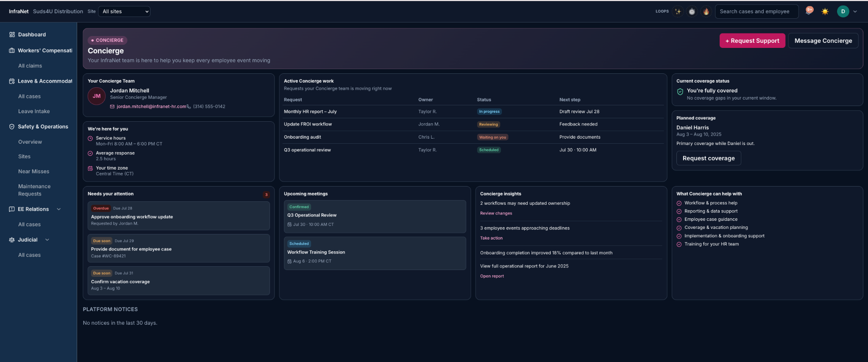
Task: Click calendar icon beside Jul 30 · 10:00 AM CT
Action: (x=289, y=225)
